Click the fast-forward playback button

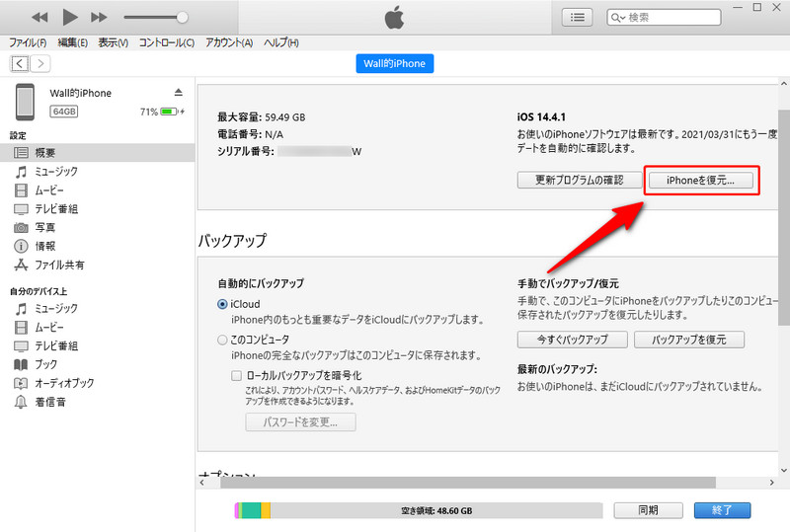coord(99,18)
